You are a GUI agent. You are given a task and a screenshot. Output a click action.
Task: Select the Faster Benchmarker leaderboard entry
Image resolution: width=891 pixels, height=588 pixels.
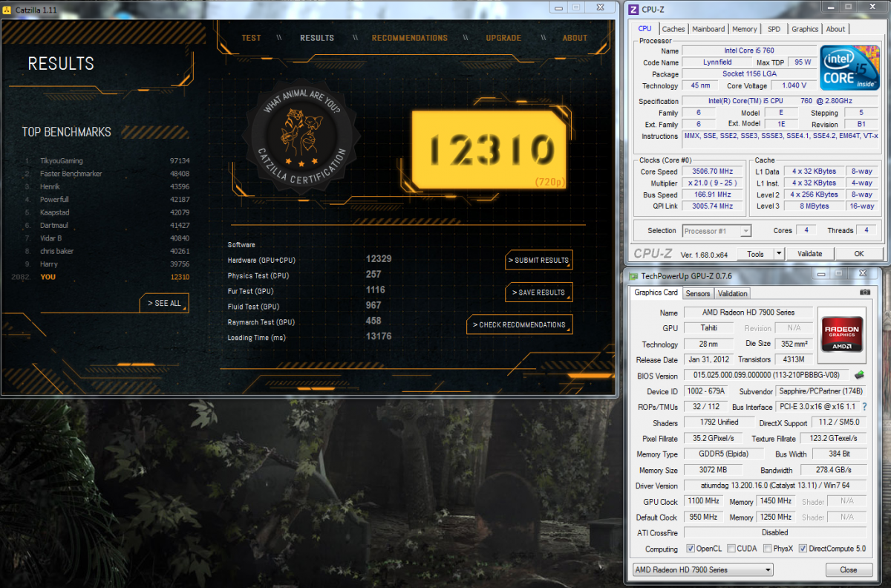point(107,174)
